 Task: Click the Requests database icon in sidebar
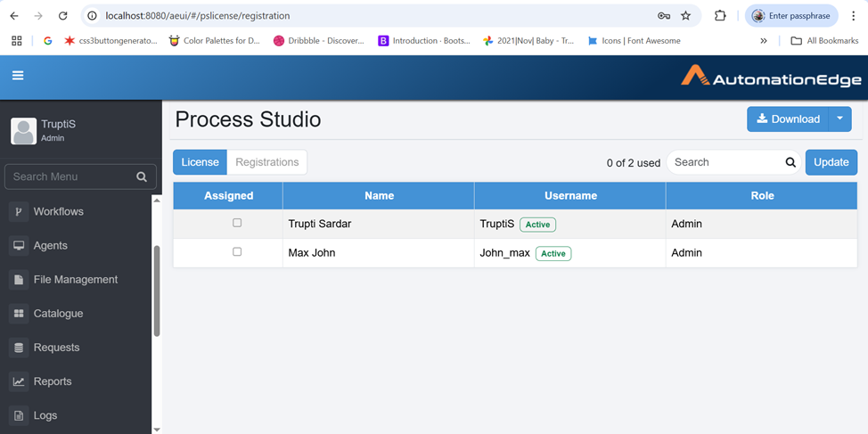(19, 348)
